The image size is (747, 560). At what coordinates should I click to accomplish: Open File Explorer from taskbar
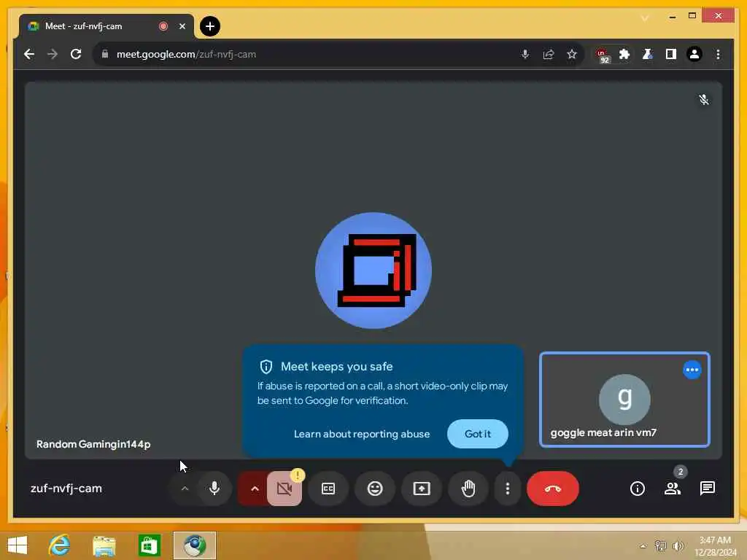(x=104, y=545)
